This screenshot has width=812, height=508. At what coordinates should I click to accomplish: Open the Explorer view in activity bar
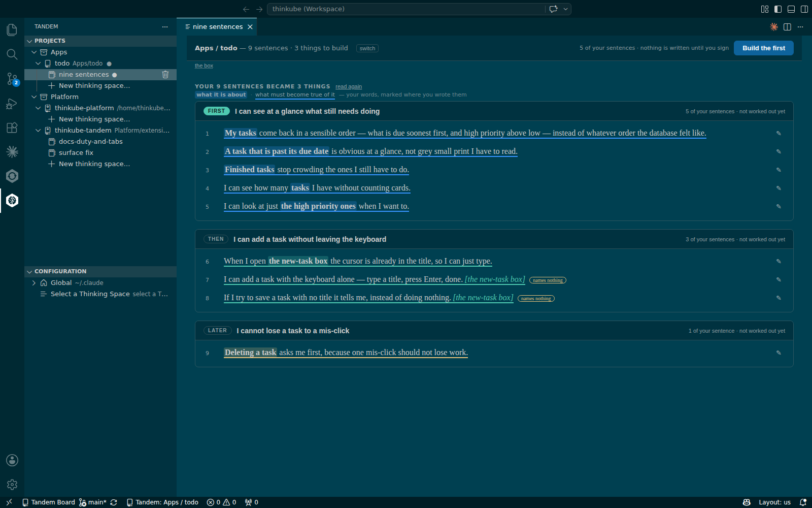click(x=12, y=30)
